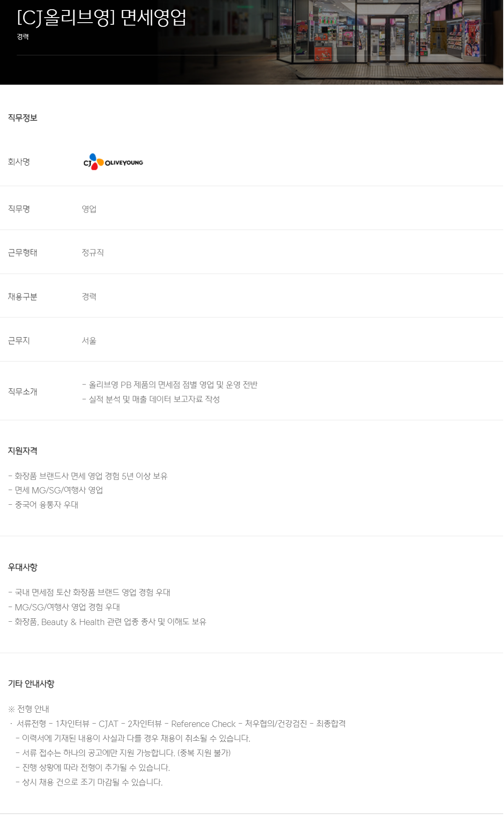Select the 우대사항 section heading
This screenshot has height=820, width=504.
click(x=23, y=567)
